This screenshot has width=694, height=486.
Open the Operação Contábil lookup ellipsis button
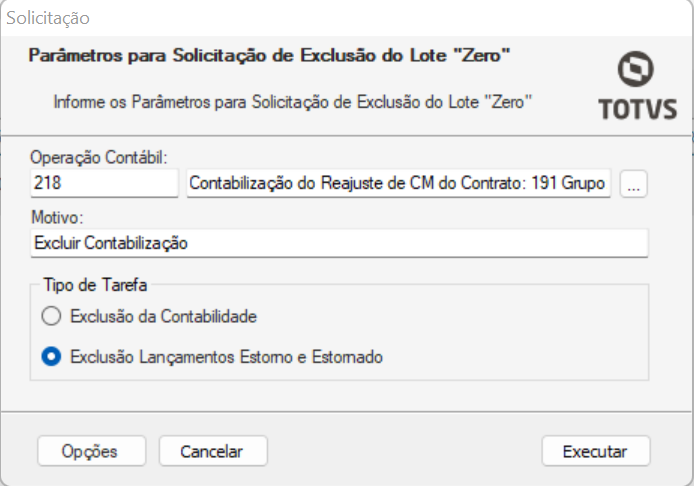(x=633, y=184)
